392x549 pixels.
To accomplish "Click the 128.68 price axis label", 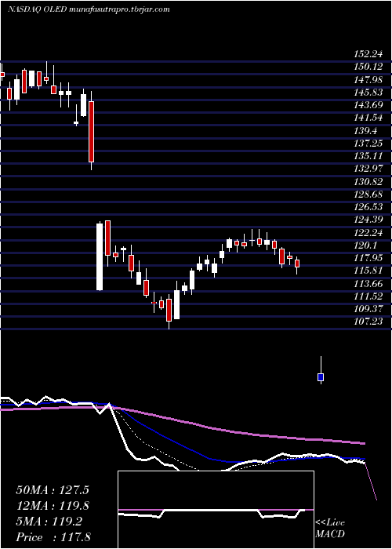I will (x=368, y=195).
